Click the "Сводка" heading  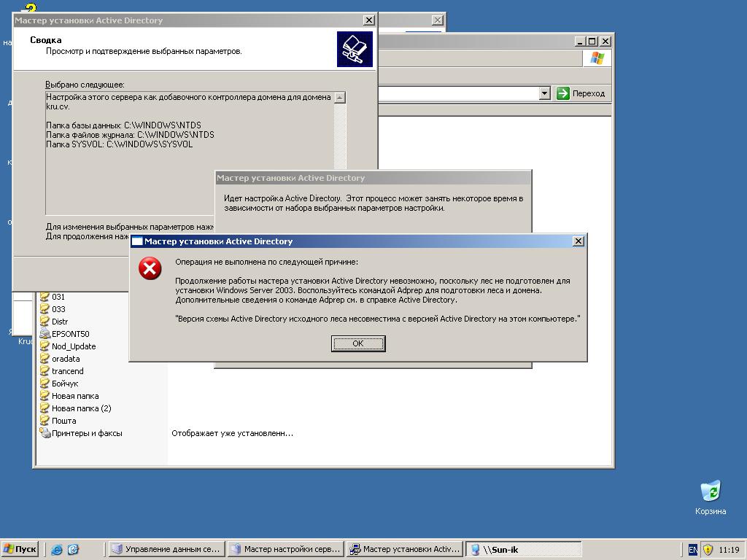46,40
